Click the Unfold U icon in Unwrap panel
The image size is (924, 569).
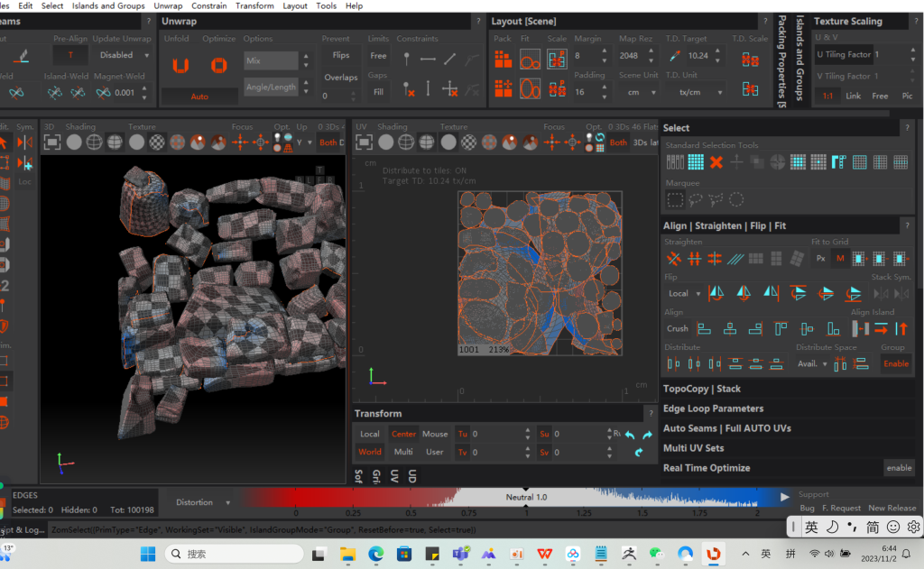(180, 65)
